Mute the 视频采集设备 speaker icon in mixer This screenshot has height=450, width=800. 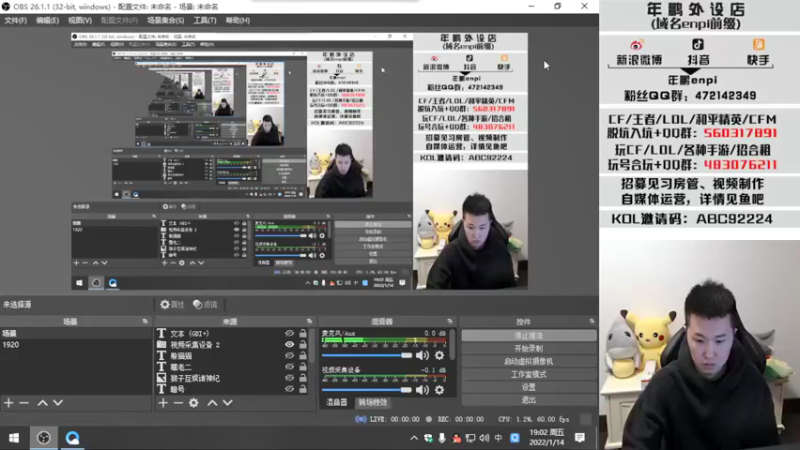(x=422, y=390)
